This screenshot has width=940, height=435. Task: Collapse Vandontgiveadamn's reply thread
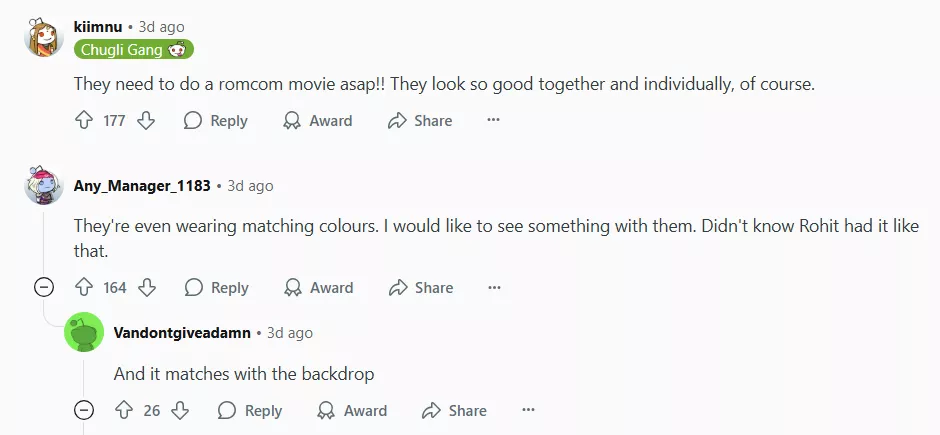tap(84, 411)
